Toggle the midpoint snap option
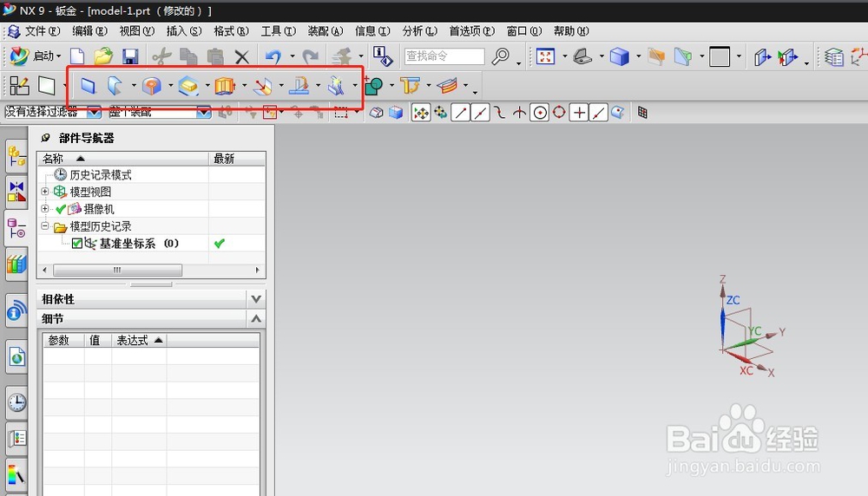Image resolution: width=868 pixels, height=496 pixels. coord(481,113)
